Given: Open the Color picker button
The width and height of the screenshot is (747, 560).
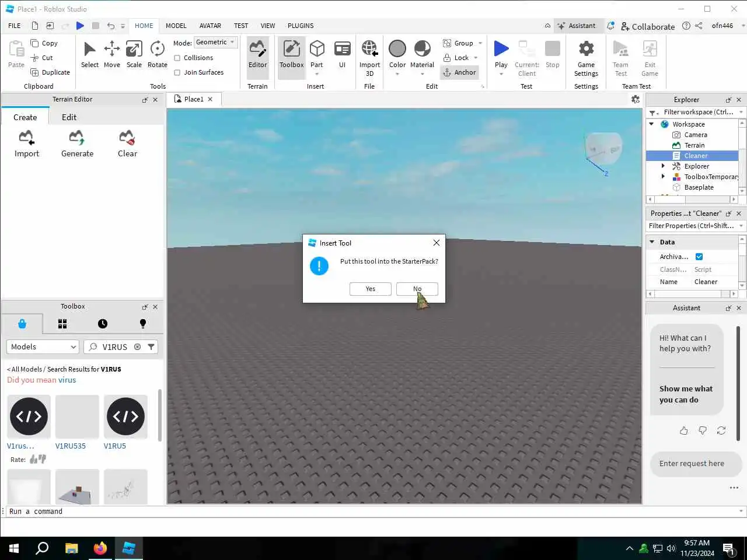Looking at the screenshot, I should (x=397, y=57).
